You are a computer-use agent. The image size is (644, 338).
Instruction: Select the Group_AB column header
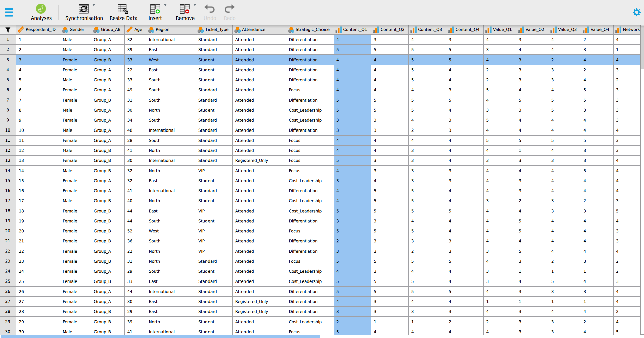[x=108, y=30]
